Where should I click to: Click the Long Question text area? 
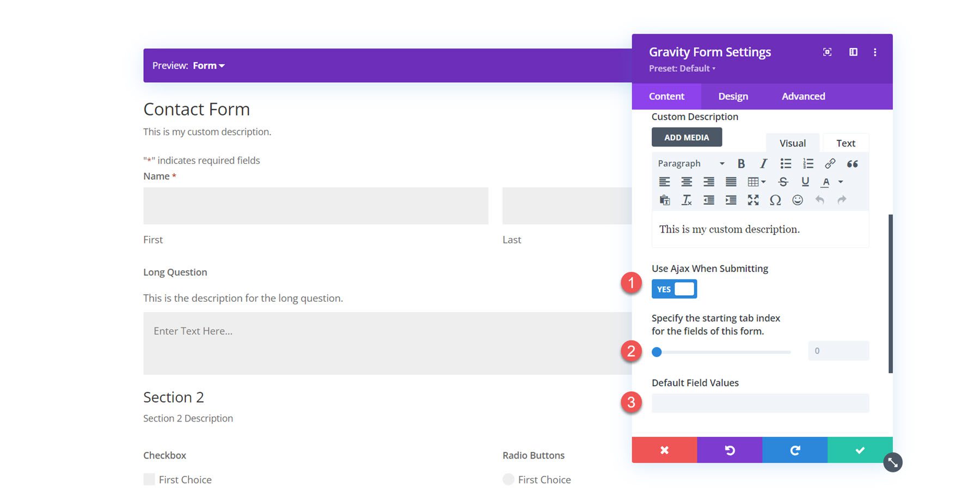click(x=388, y=343)
